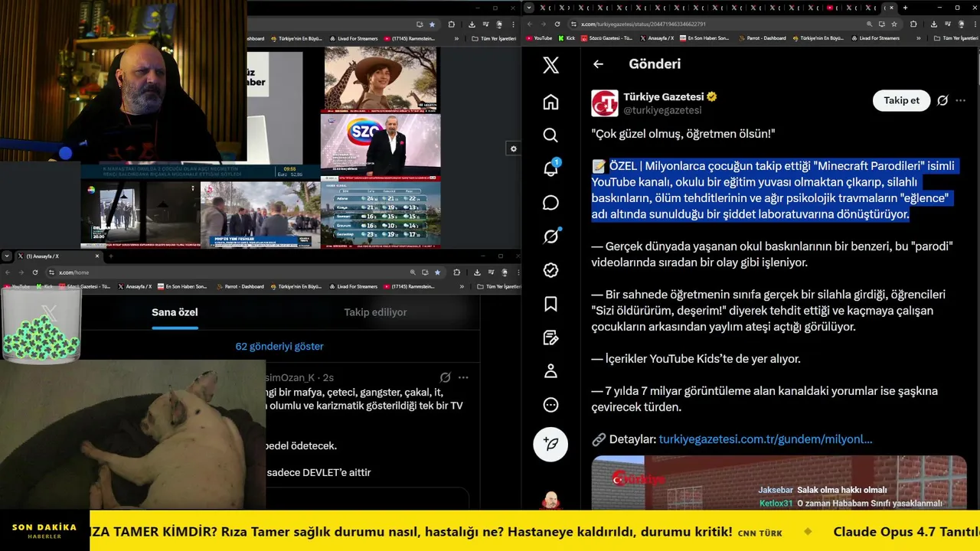
Task: Open X Home from the sidebar
Action: 550,102
